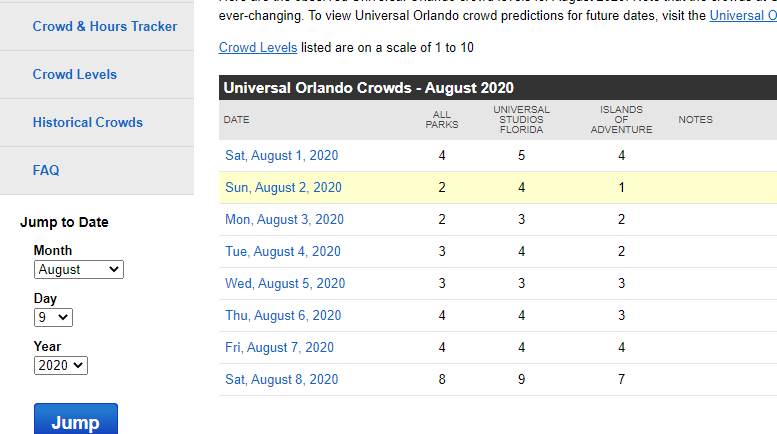Click the Universal Orlando Crowds table title
The height and width of the screenshot is (434, 777).
[369, 88]
